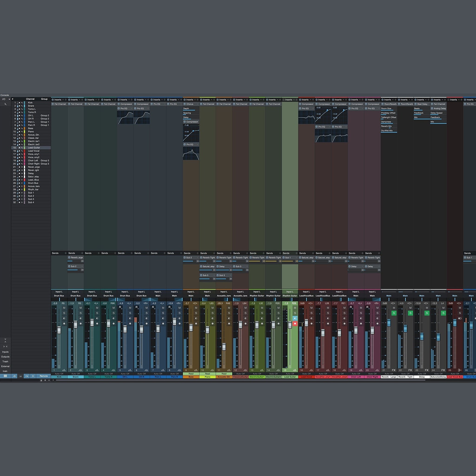Click the minus icon near the lock

(x=49, y=380)
